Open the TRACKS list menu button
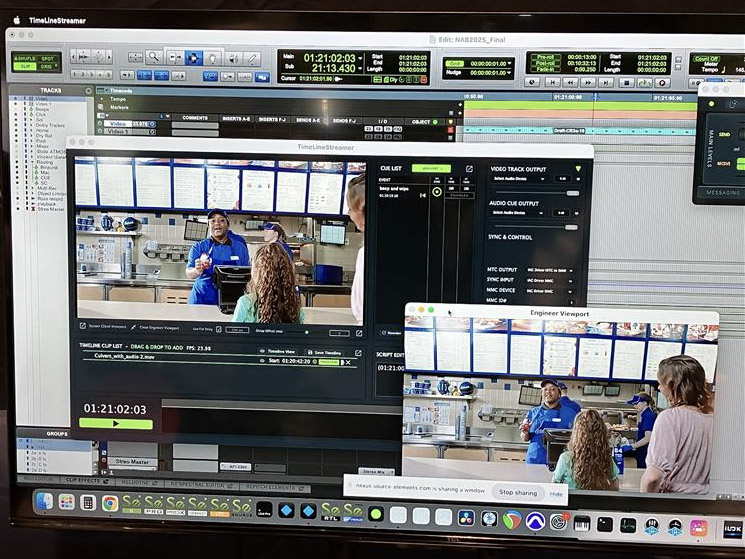Viewport: 745px width, 559px height. click(x=88, y=91)
